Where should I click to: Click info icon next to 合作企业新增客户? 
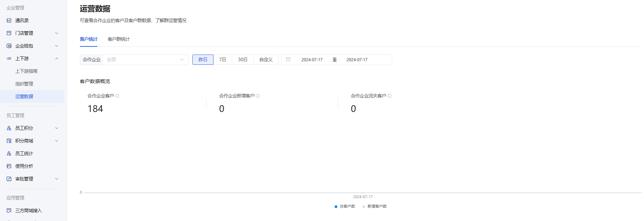coord(258,96)
